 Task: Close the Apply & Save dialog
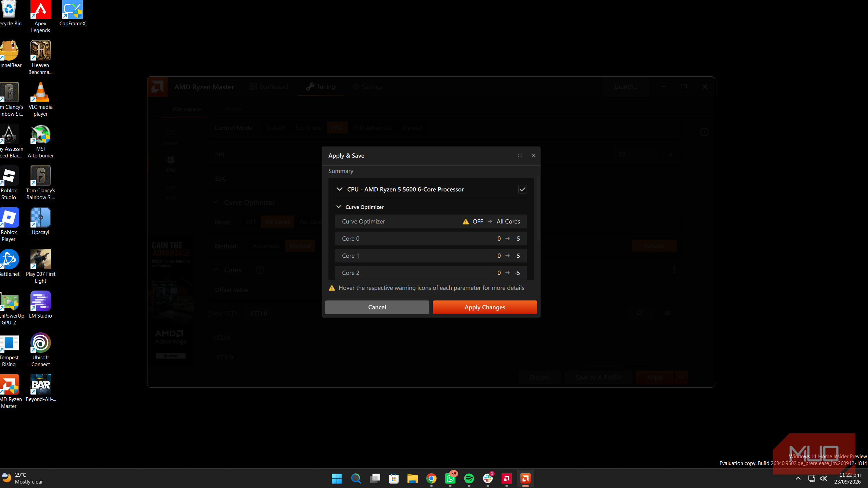pyautogui.click(x=533, y=155)
